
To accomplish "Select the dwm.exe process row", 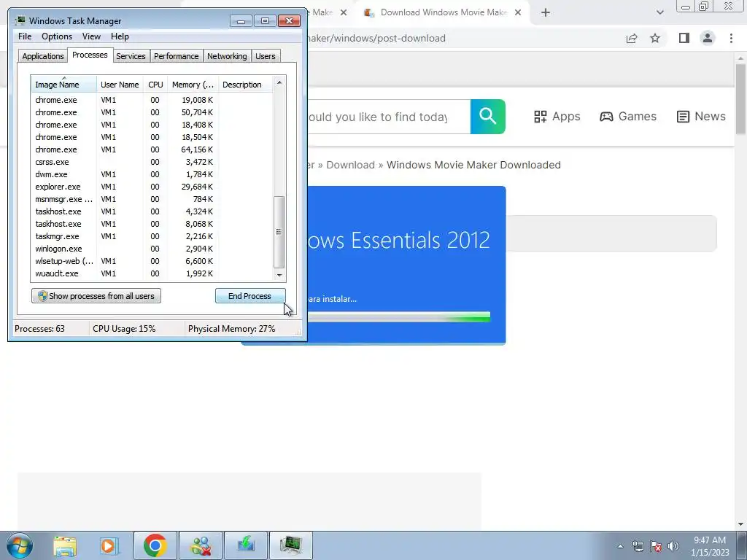I will point(152,174).
